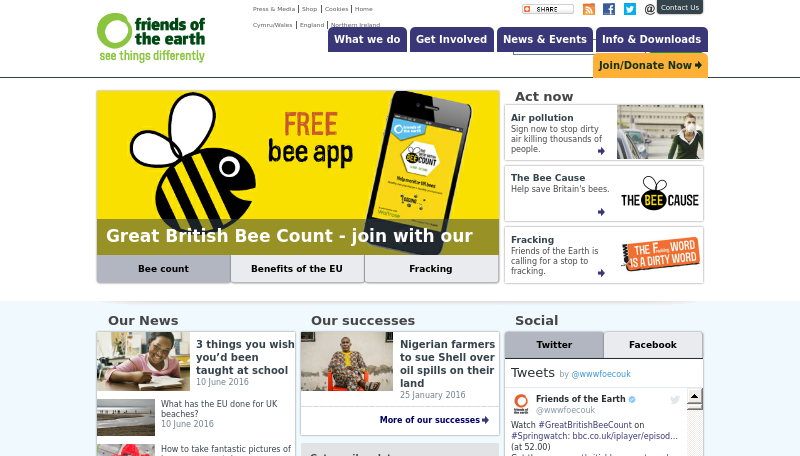Open the Nigerian farmers story thumbnail

click(347, 361)
